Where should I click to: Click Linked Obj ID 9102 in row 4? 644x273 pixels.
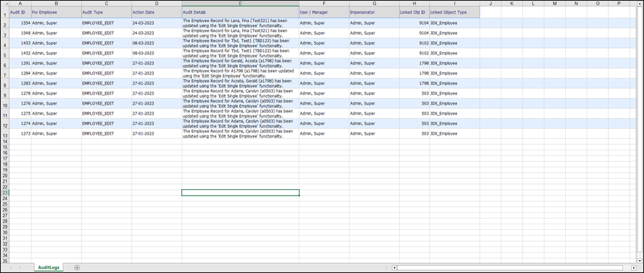[415, 43]
